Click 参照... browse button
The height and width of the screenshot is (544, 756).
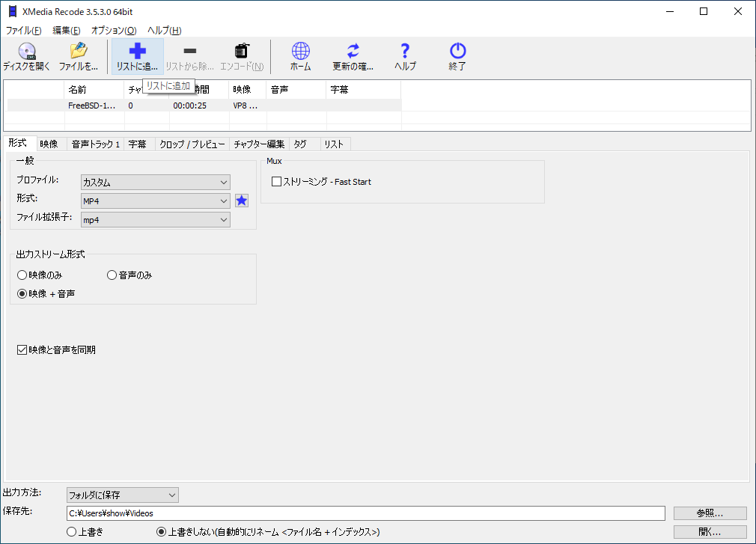(x=710, y=513)
